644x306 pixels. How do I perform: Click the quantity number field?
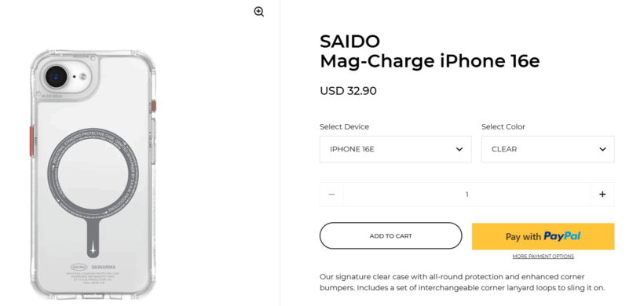467,195
